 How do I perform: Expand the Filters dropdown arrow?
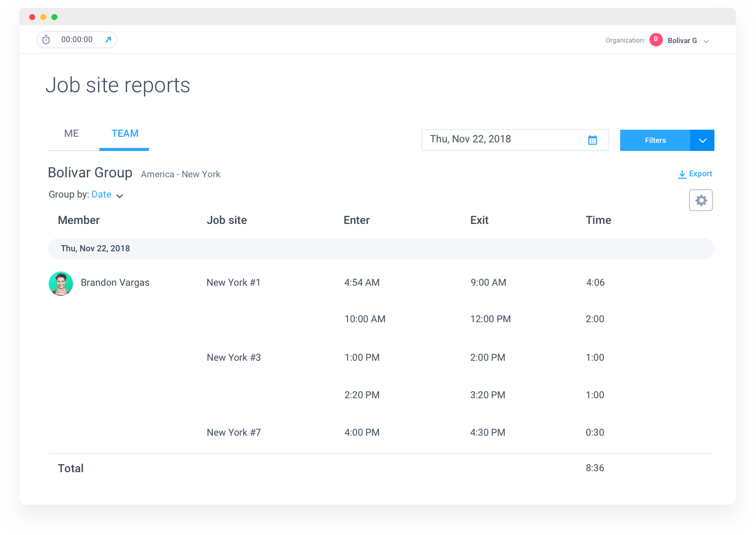pyautogui.click(x=702, y=140)
